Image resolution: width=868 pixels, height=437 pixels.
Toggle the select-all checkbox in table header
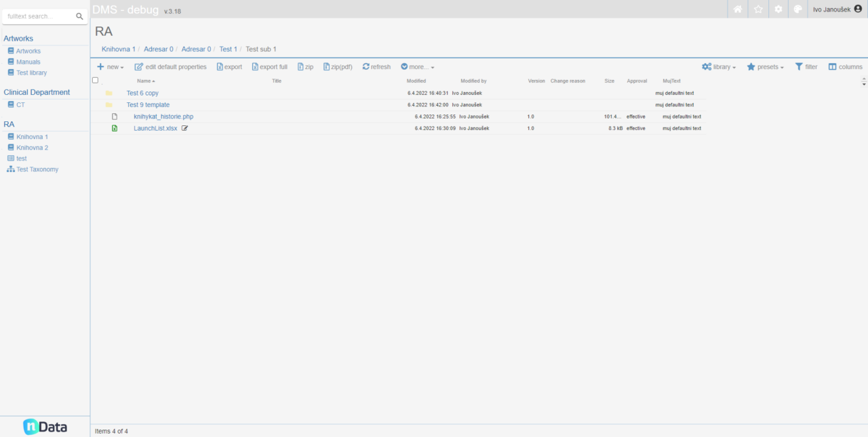(95, 81)
